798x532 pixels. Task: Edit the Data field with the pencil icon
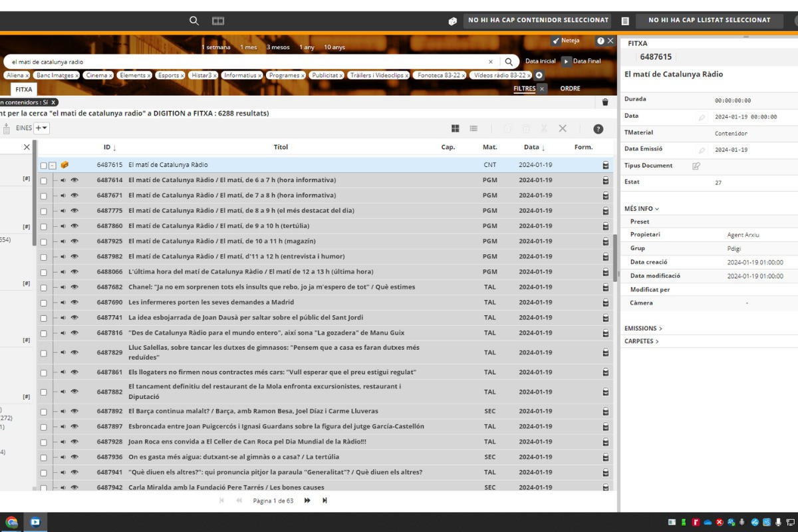[x=702, y=118]
